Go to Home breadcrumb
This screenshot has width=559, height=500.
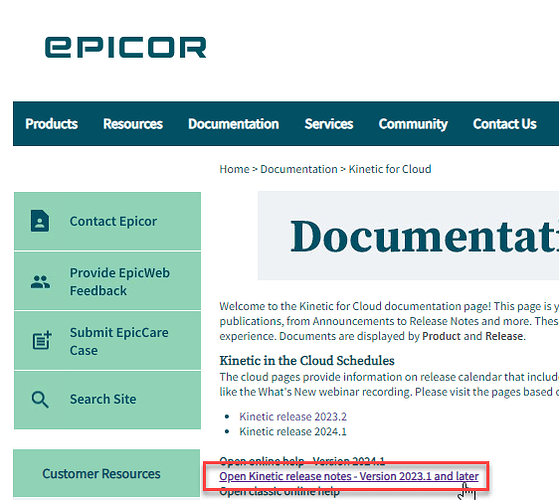(x=234, y=169)
